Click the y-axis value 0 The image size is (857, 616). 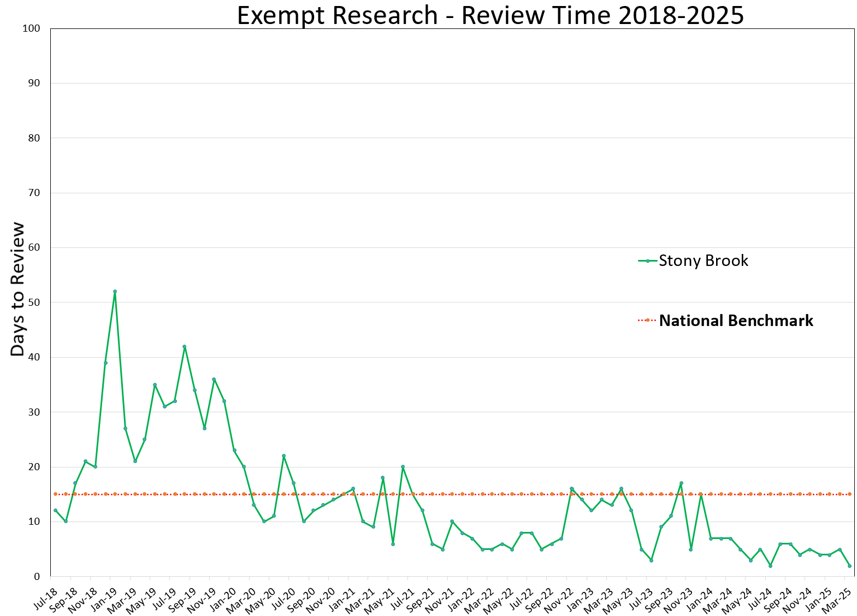[37, 577]
